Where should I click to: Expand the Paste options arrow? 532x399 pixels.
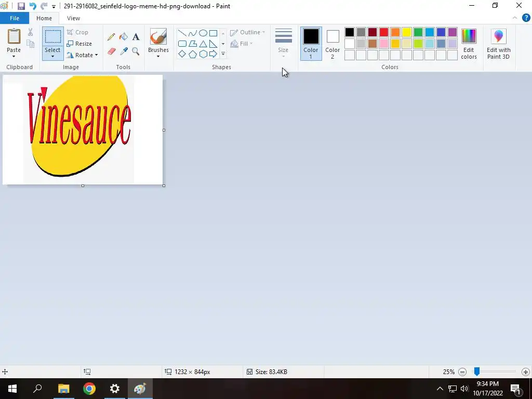point(14,57)
